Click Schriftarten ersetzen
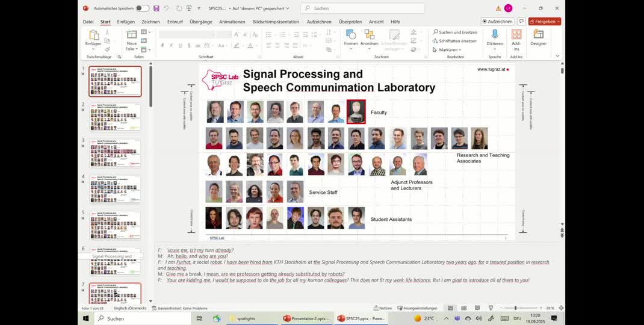Screen dimensions: 644x325 (454, 41)
